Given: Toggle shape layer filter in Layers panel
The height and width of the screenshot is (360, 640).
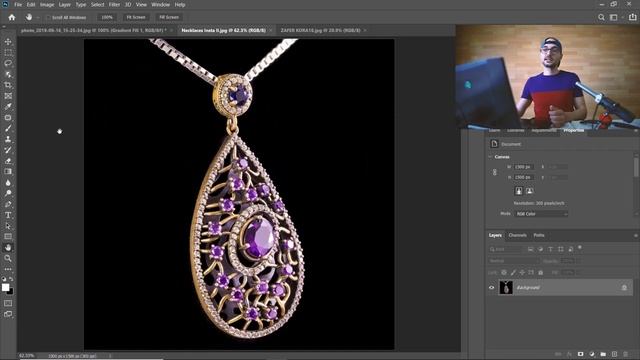Looking at the screenshot, I should (x=560, y=249).
